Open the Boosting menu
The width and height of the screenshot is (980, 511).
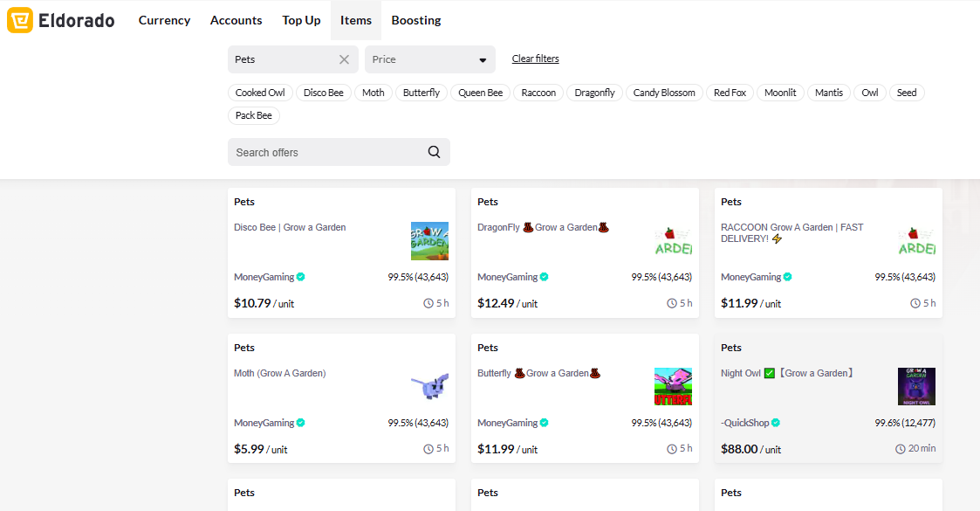point(416,20)
